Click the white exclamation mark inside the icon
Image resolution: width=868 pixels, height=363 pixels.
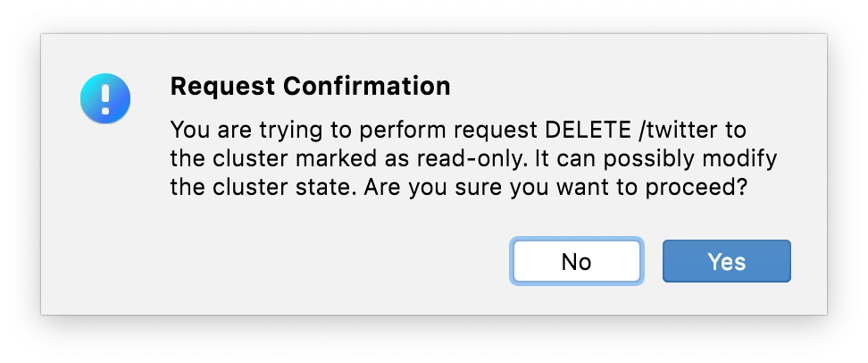pos(105,98)
